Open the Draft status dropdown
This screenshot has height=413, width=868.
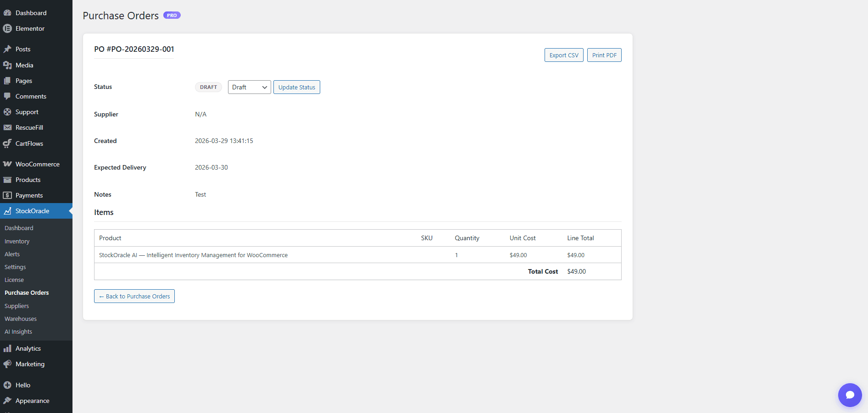(x=249, y=87)
